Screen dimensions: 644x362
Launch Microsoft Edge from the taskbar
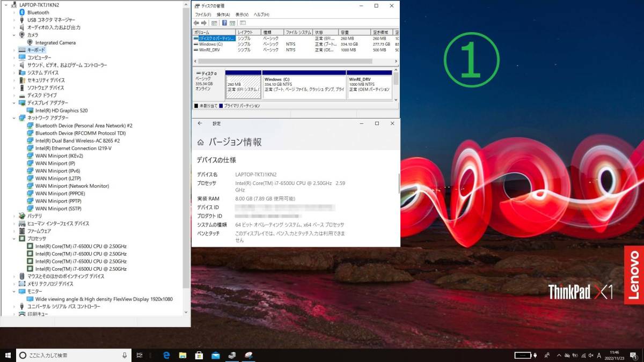click(x=166, y=355)
